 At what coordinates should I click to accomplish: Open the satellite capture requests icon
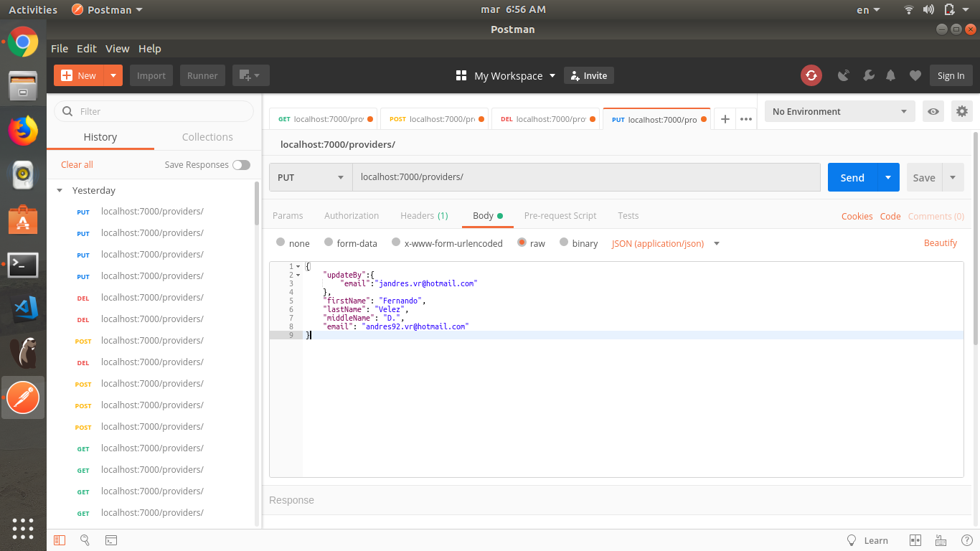(x=844, y=75)
